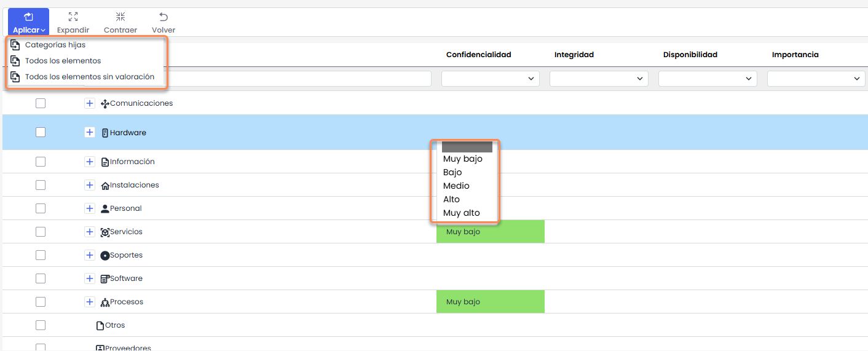
Task: Pick 'Muy alto' in the value list
Action: click(462, 213)
